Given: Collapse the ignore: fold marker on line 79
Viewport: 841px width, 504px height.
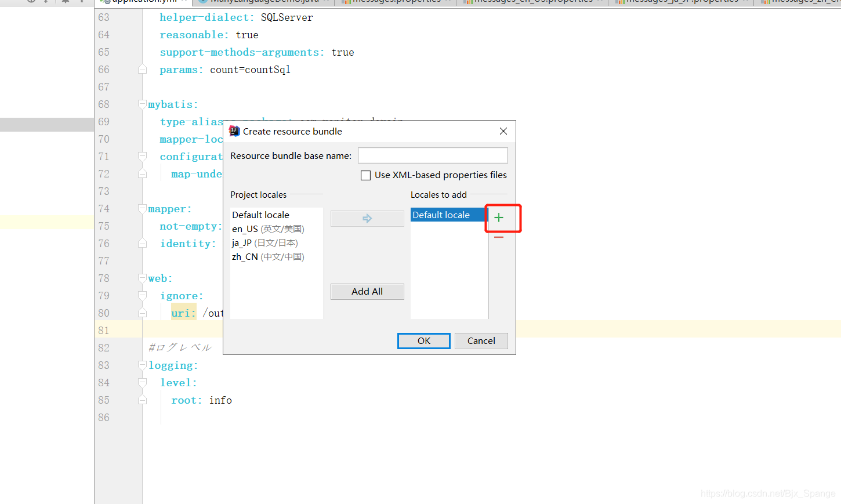Looking at the screenshot, I should click(142, 296).
